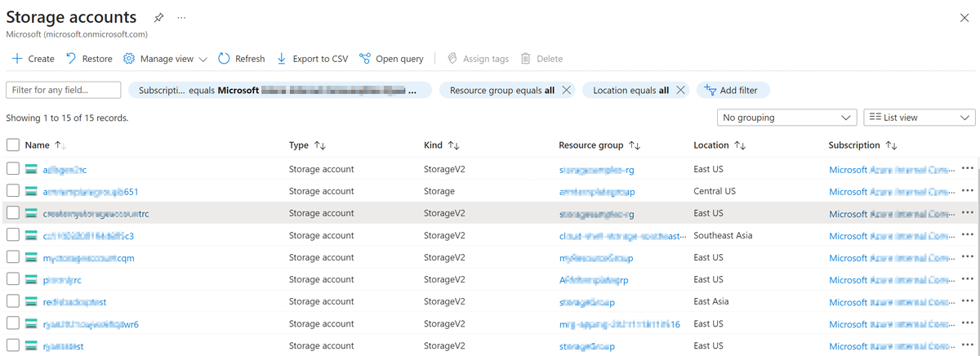Click the Filter for any field box
Image resolution: width=980 pixels, height=356 pixels.
63,90
